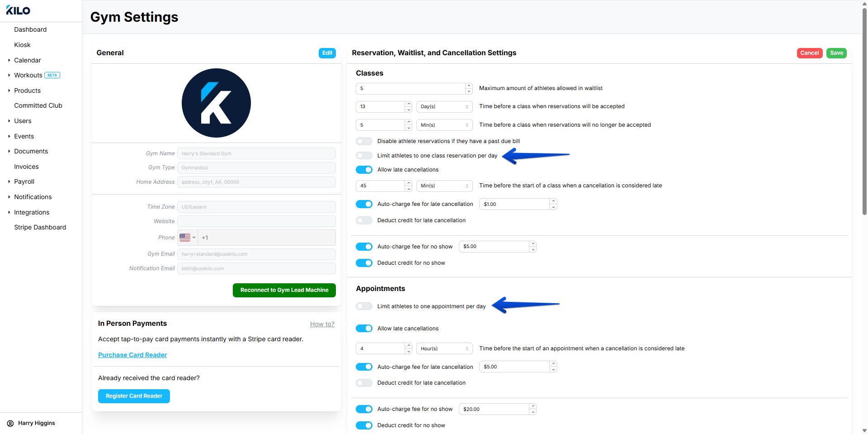Open Committed Club page
Image resolution: width=868 pixels, height=434 pixels.
(38, 105)
